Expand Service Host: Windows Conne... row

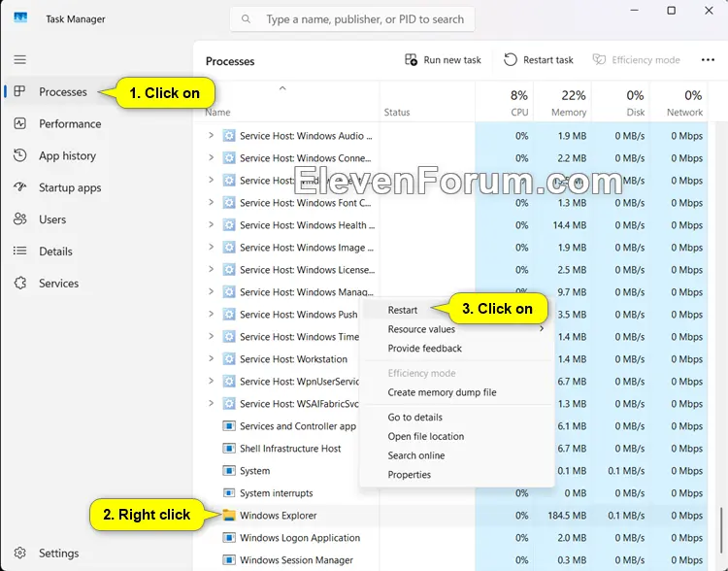[x=212, y=157]
